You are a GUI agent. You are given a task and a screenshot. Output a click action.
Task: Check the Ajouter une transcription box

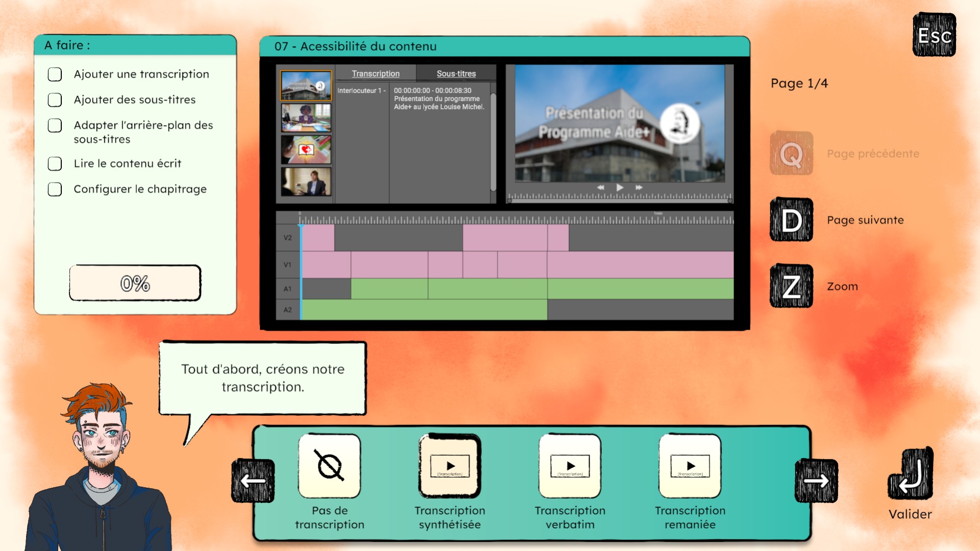(x=55, y=74)
